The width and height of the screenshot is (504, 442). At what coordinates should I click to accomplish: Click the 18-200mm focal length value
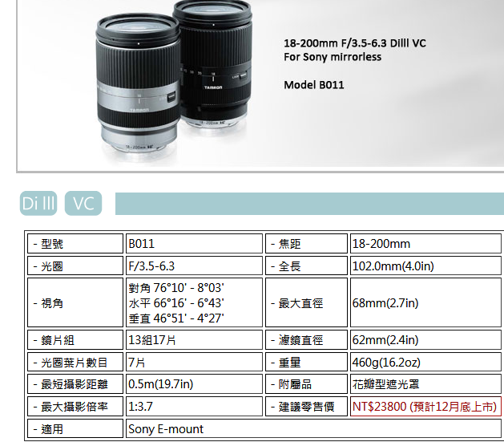381,244
